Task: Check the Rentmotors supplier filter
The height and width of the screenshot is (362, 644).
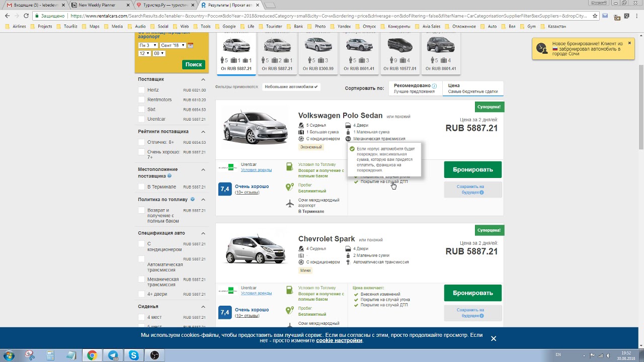Action: pos(141,100)
